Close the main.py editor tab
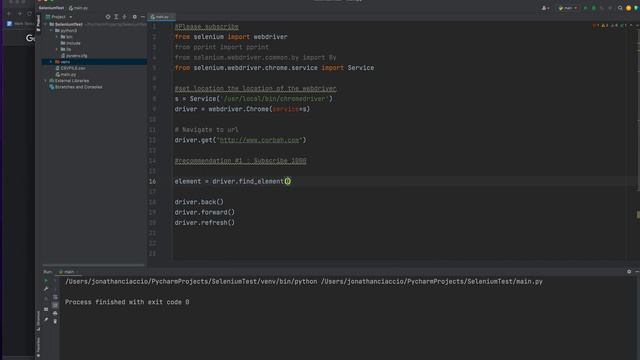Screen dimensions: 640x360 pyautogui.click(x=172, y=17)
